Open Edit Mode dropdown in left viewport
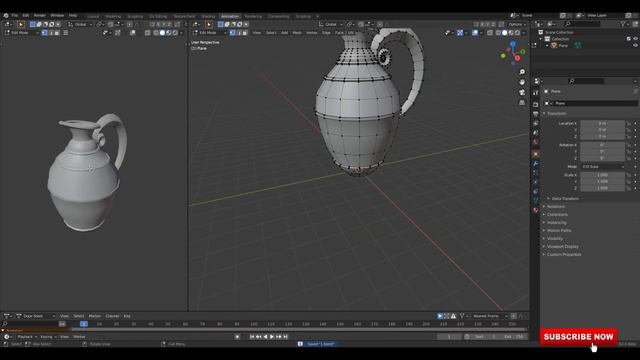The width and height of the screenshot is (640, 360). [x=21, y=33]
